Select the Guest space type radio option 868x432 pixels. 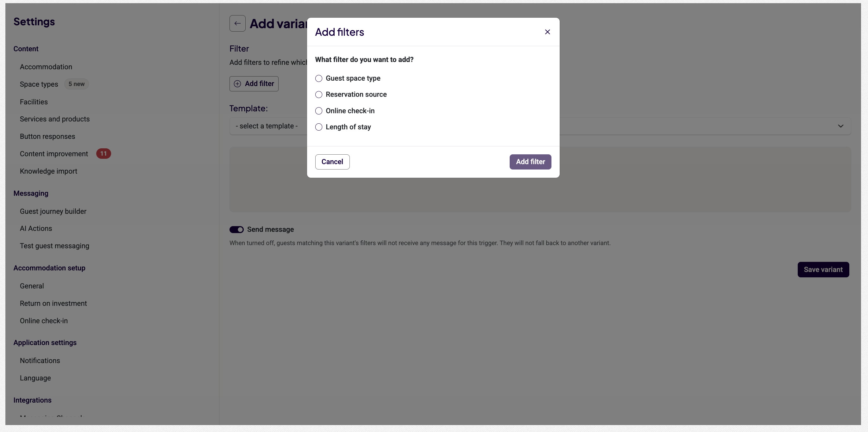click(318, 78)
